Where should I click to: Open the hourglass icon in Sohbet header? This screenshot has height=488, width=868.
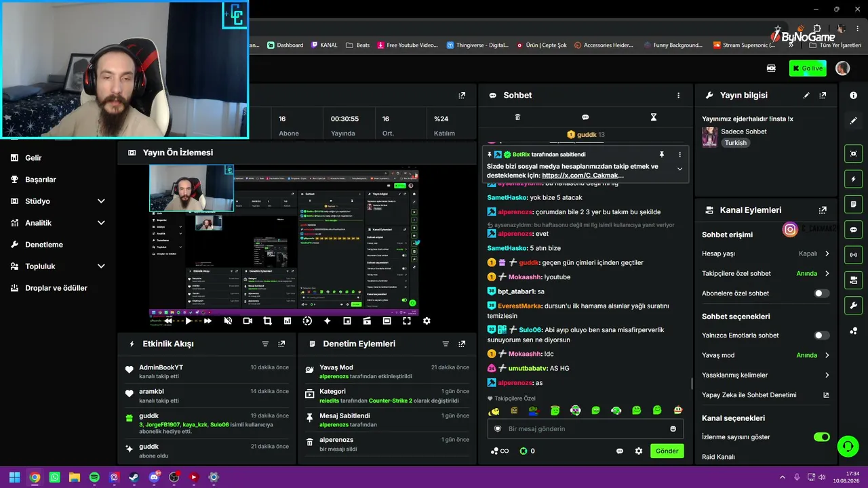[654, 117]
